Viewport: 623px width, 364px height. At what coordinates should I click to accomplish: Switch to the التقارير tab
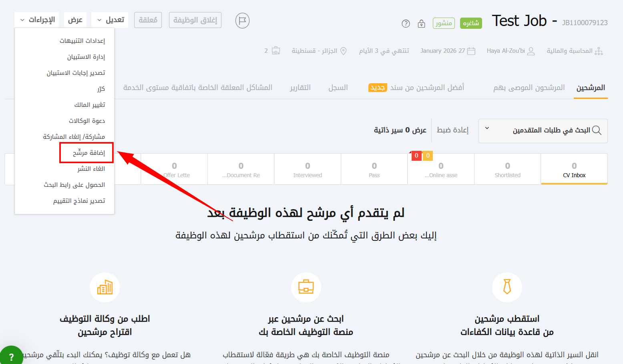[300, 88]
